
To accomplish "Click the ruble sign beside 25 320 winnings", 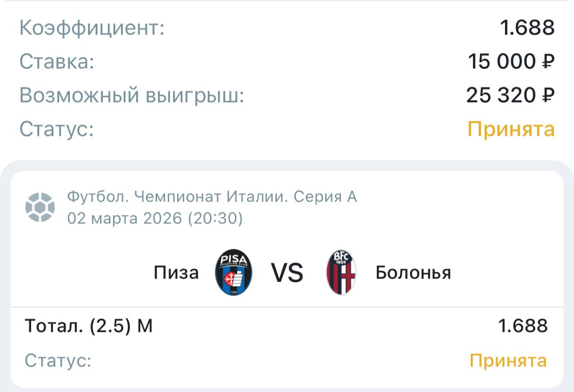I will pos(548,95).
